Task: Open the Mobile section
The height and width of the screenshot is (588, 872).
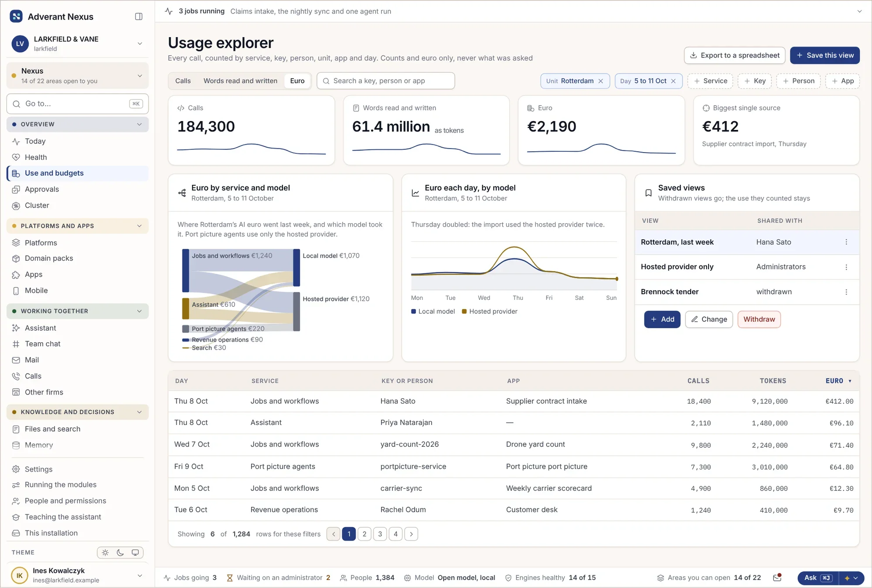Action: (x=78, y=291)
